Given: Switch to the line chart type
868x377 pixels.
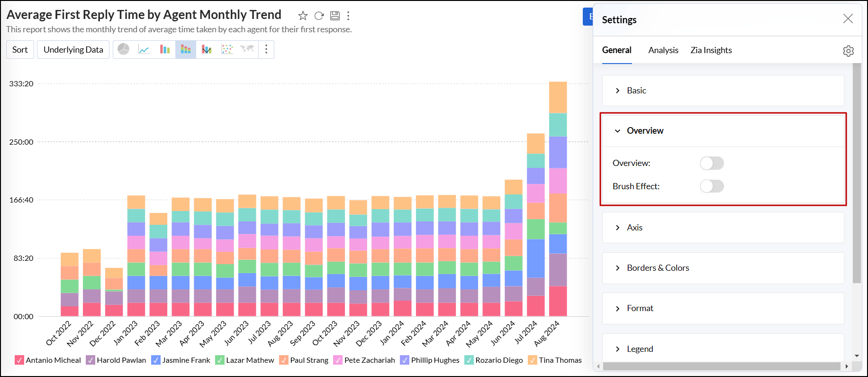Looking at the screenshot, I should tap(144, 49).
